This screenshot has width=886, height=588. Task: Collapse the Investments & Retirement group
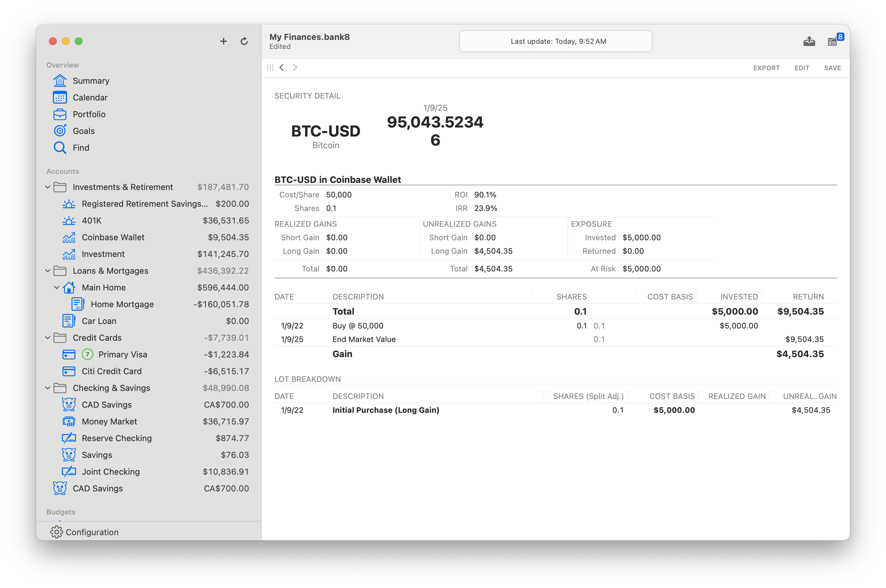[48, 187]
